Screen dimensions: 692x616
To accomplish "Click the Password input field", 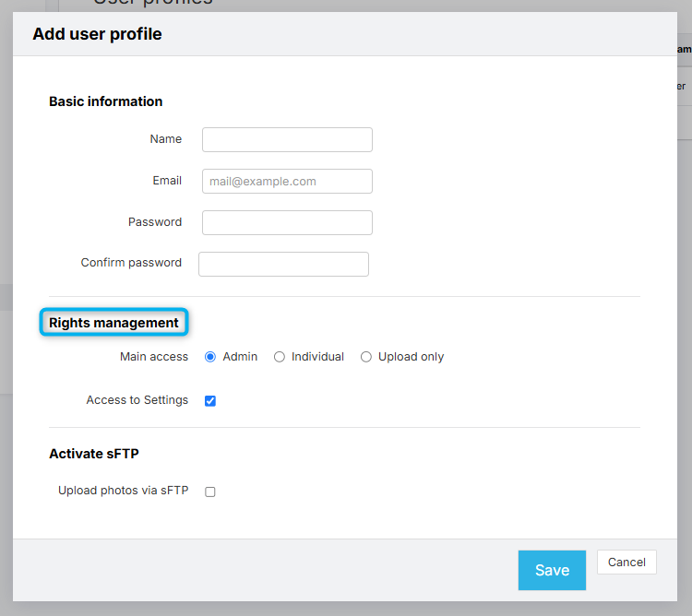I will (287, 222).
